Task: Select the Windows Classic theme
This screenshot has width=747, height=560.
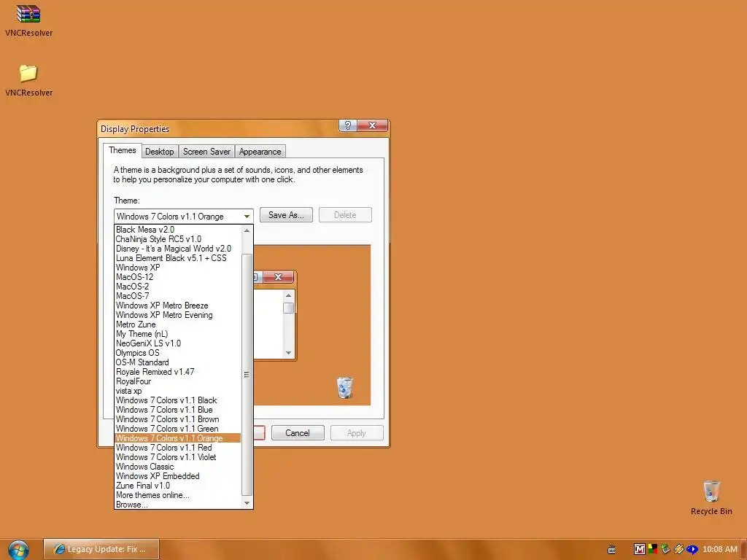Action: pyautogui.click(x=178, y=467)
